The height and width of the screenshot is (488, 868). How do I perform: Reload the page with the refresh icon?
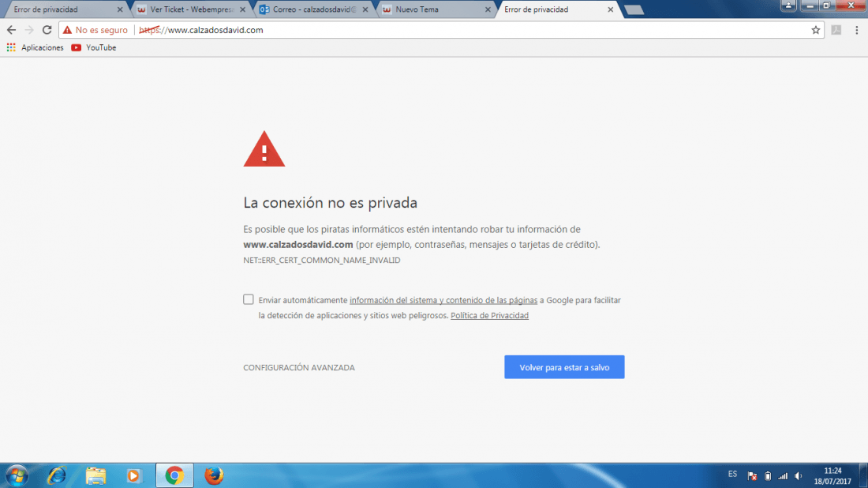[47, 30]
